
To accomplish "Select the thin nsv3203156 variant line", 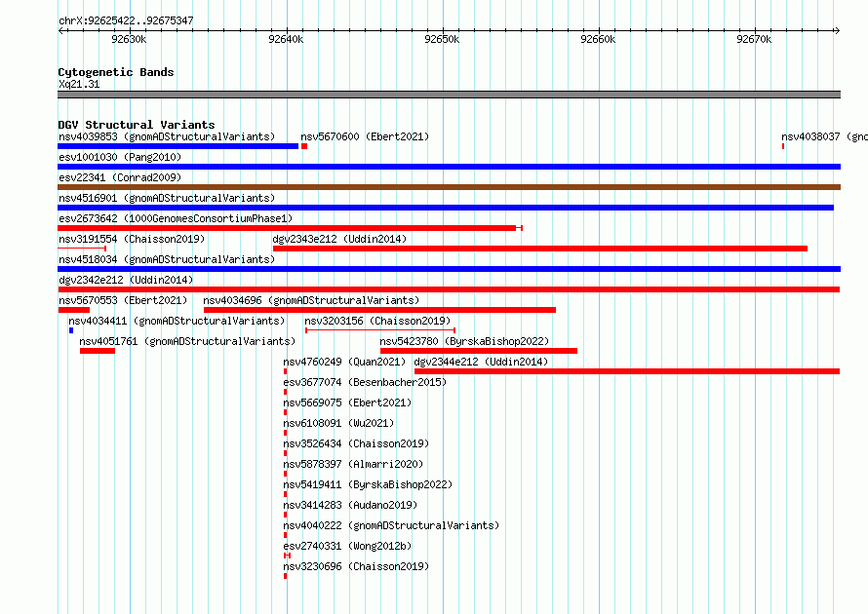I will (x=380, y=330).
